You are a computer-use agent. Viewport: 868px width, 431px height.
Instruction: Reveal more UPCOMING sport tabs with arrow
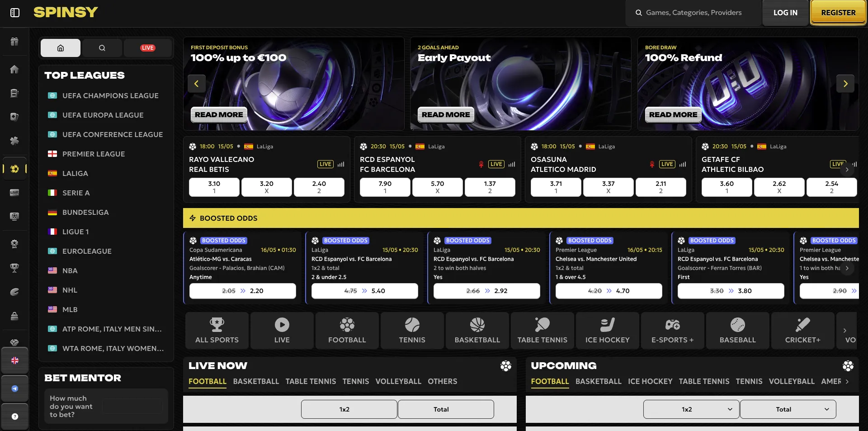[x=847, y=382]
